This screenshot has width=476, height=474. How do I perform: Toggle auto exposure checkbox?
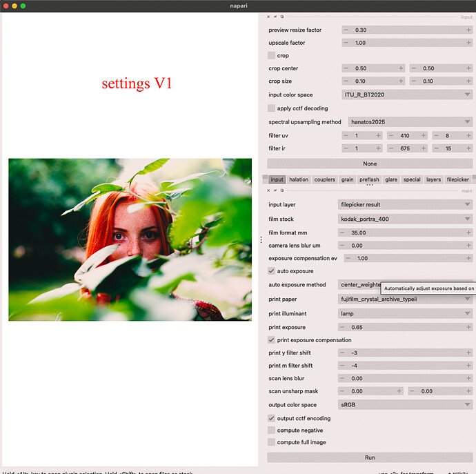point(271,271)
